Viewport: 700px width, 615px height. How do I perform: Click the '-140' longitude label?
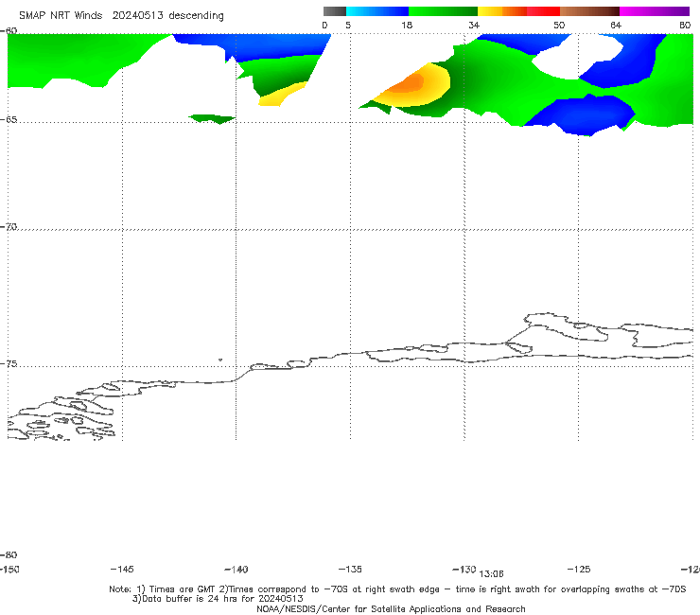click(x=236, y=569)
